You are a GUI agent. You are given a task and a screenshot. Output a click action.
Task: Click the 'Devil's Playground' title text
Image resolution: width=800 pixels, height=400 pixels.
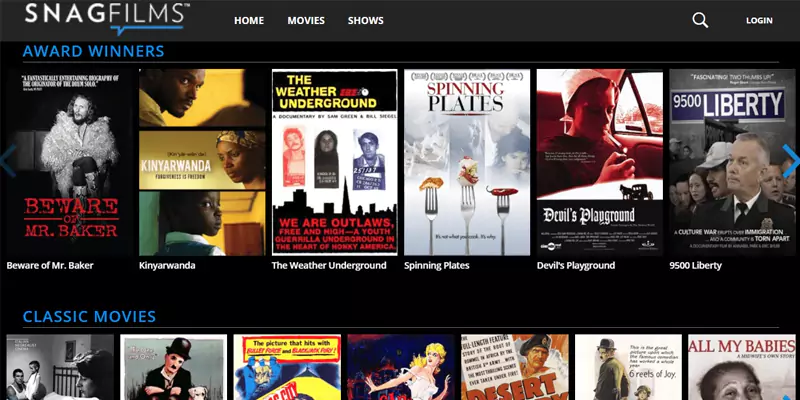coord(576,265)
